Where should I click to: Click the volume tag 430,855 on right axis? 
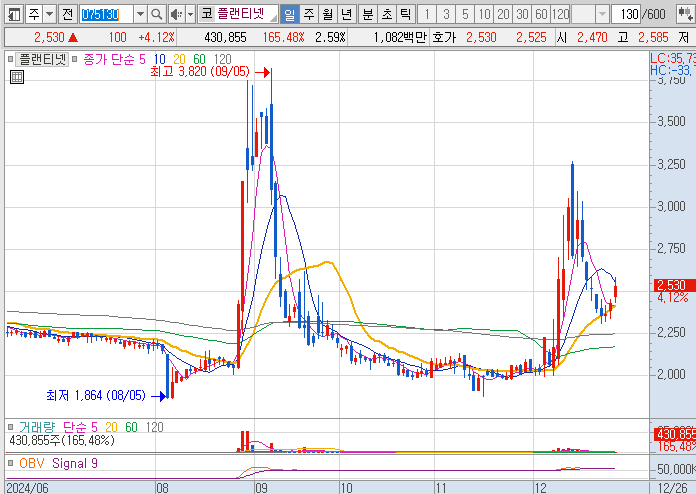(x=675, y=434)
